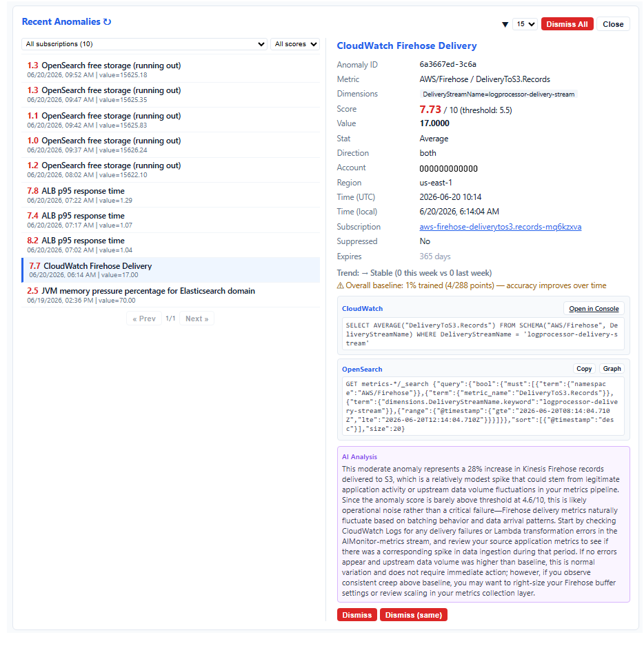This screenshot has height=646, width=644.
Task: Click the Dismiss (same) button
Action: 413,615
